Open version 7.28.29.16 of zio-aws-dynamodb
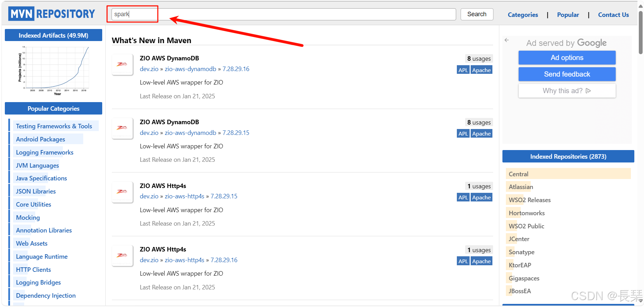This screenshot has width=644, height=307. point(236,69)
